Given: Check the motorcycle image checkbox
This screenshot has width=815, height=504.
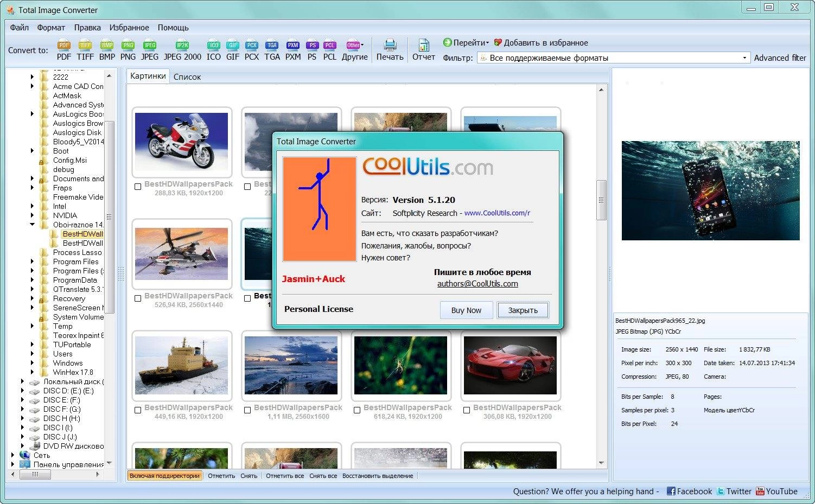Looking at the screenshot, I should tap(138, 187).
